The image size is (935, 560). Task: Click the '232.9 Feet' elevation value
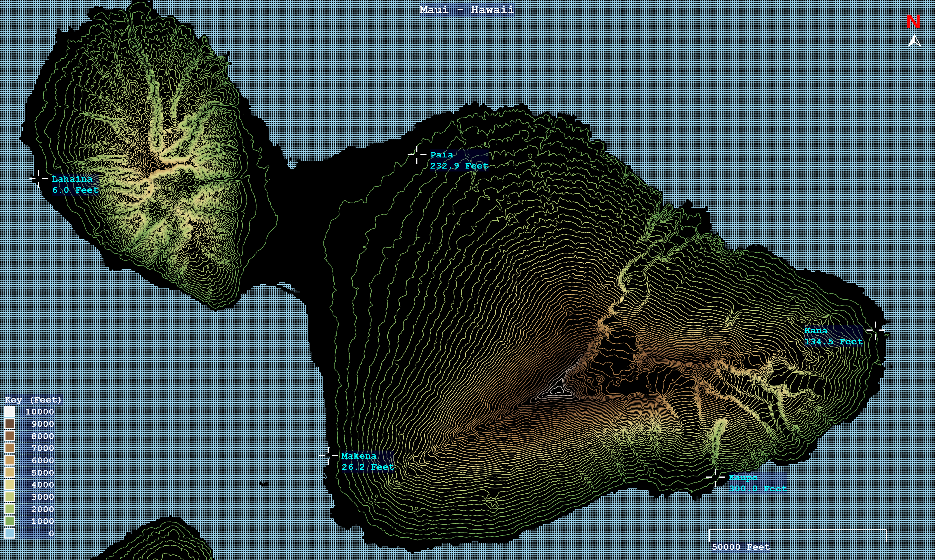[x=459, y=166]
